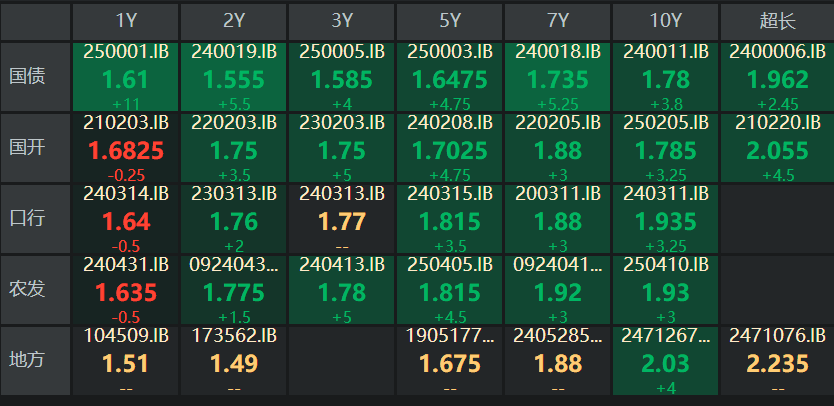Click the red 210203.IB cell 1.6825
Viewport: 834px width, 406px height.
pos(126,148)
